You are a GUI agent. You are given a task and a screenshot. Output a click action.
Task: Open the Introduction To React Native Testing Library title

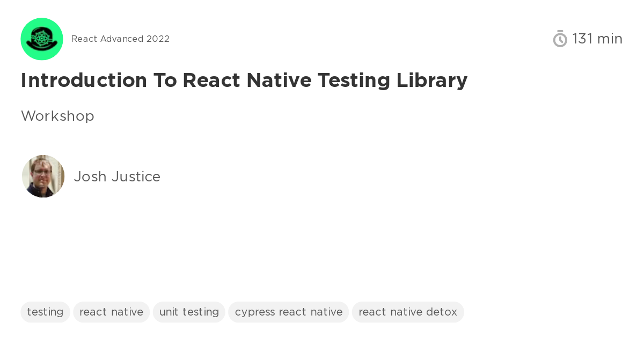(244, 80)
